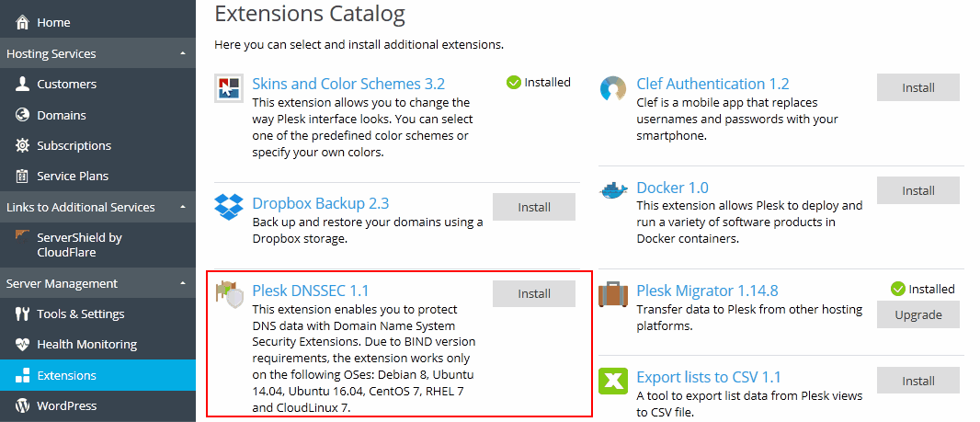The image size is (980, 422).
Task: Install the Plesk DNSSEC extension
Action: [x=534, y=293]
